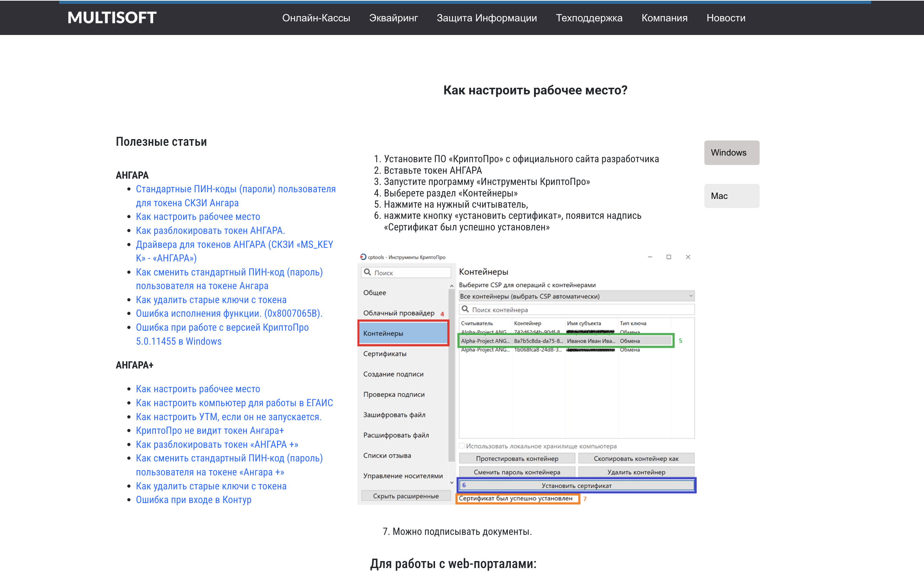Image resolution: width=924 pixels, height=581 pixels.
Task: Switch to the Mac instructions tab
Action: click(731, 196)
